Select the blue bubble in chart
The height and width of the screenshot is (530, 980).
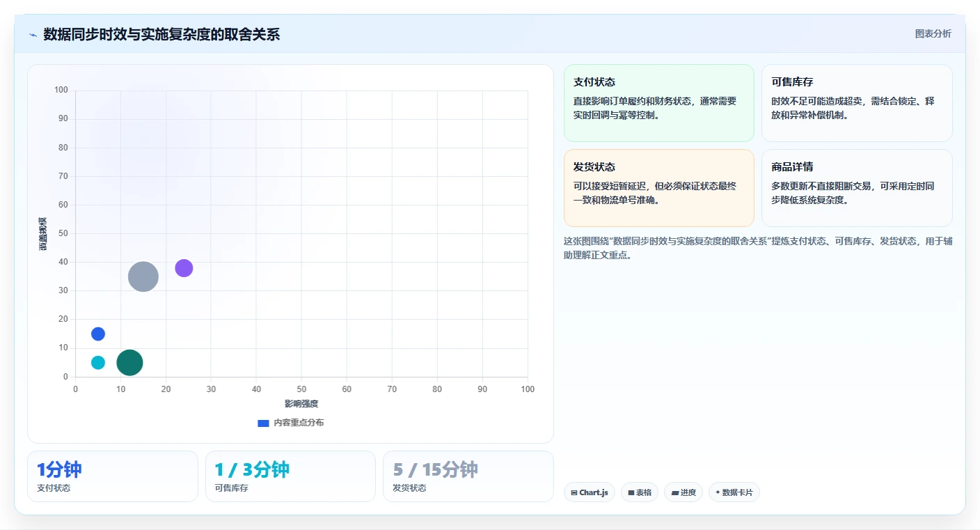tap(98, 334)
